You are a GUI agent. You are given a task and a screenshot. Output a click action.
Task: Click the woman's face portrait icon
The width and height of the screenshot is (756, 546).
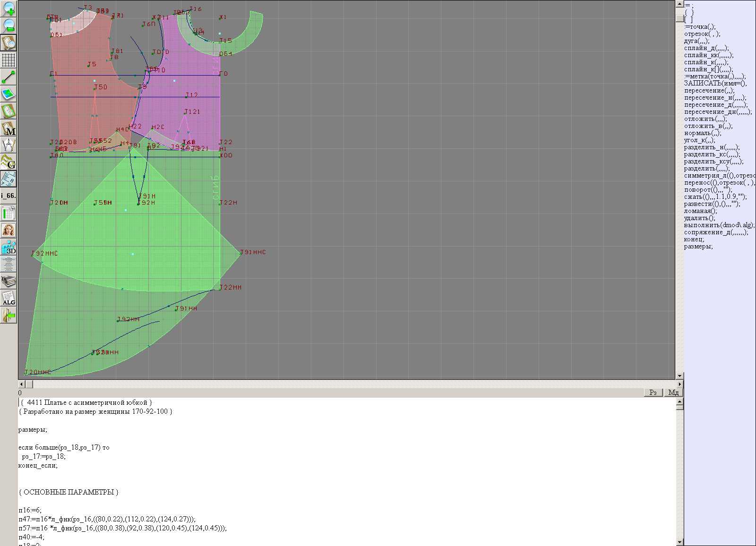(x=9, y=230)
